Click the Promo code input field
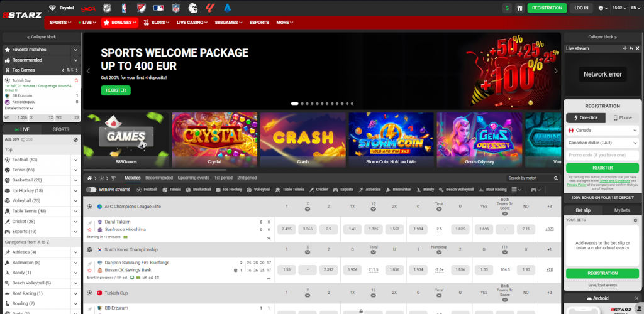The width and height of the screenshot is (644, 314). [602, 155]
